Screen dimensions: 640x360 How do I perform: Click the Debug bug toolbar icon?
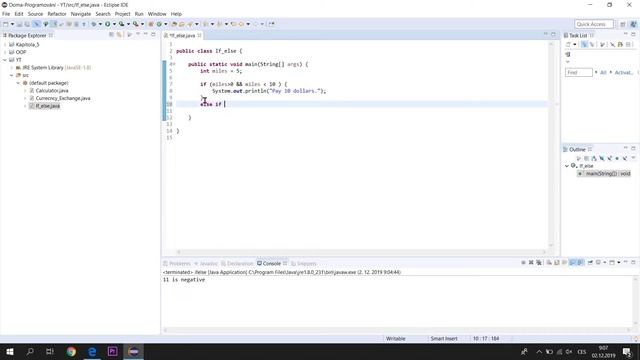click(x=94, y=24)
